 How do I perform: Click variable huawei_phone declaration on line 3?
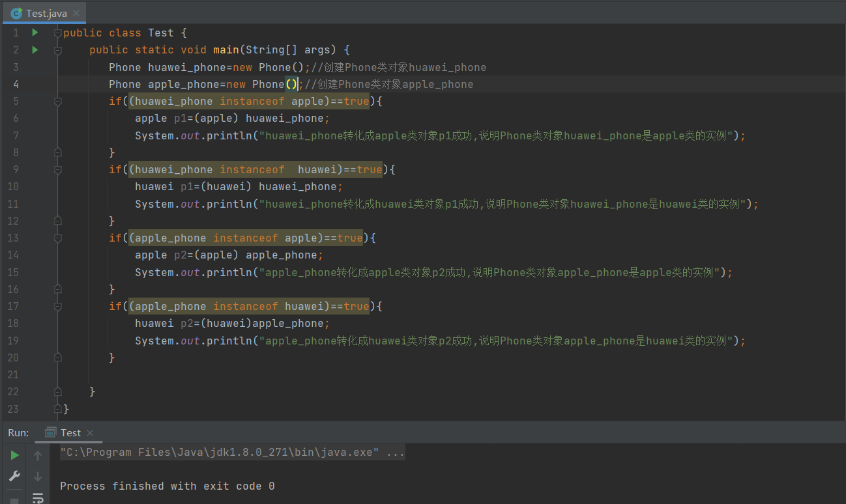(187, 67)
